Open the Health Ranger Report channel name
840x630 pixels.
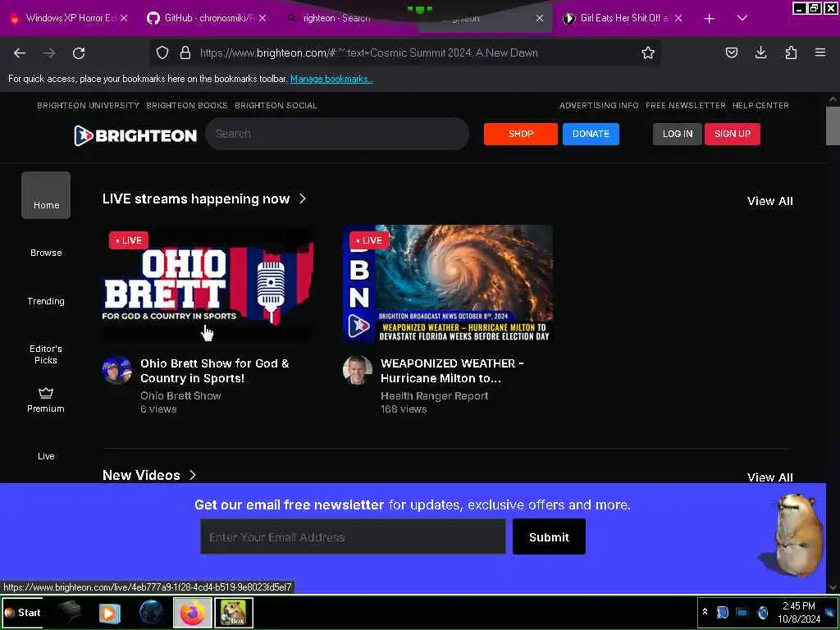[x=434, y=396]
